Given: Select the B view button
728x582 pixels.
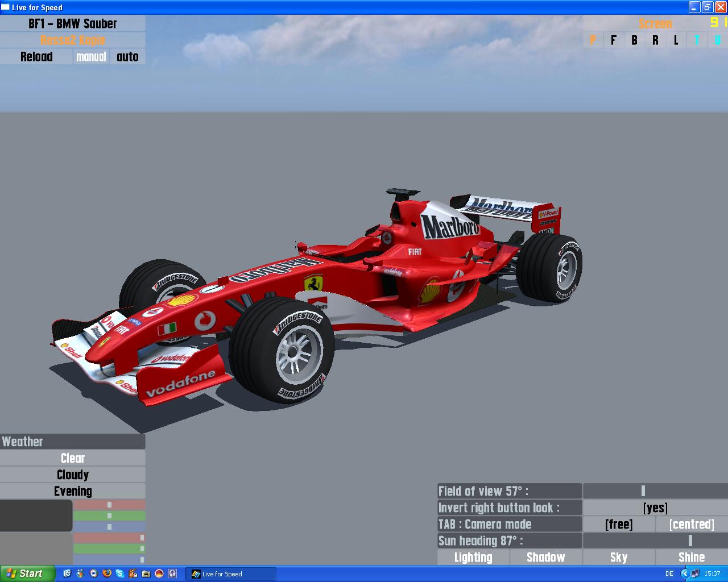Looking at the screenshot, I should tap(634, 40).
